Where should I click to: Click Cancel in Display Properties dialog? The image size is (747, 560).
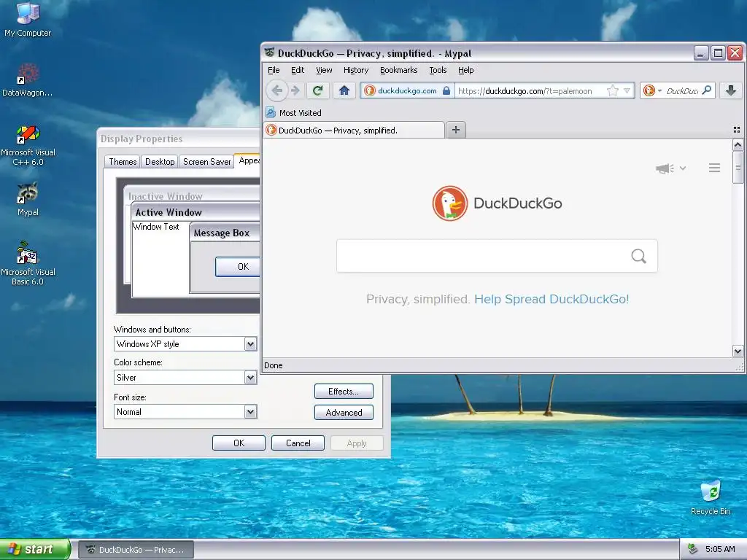pyautogui.click(x=298, y=443)
